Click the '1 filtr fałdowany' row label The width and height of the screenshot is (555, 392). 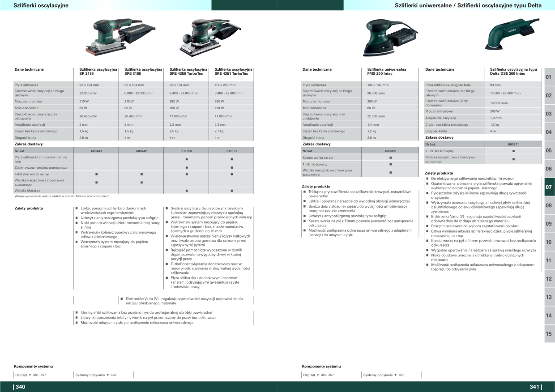pos(315,164)
